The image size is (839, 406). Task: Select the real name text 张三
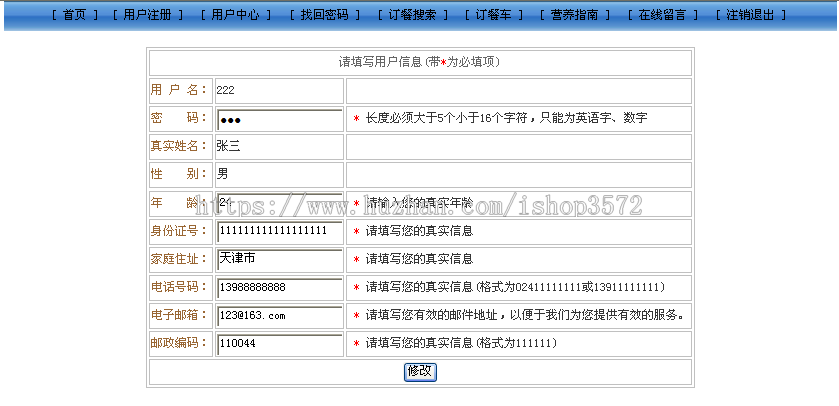[228, 146]
